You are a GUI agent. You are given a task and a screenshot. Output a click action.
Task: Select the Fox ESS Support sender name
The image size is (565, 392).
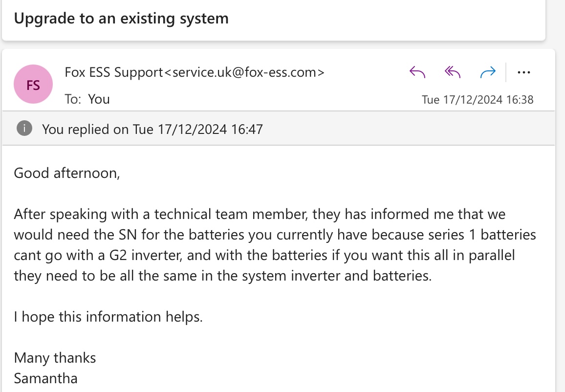click(113, 72)
